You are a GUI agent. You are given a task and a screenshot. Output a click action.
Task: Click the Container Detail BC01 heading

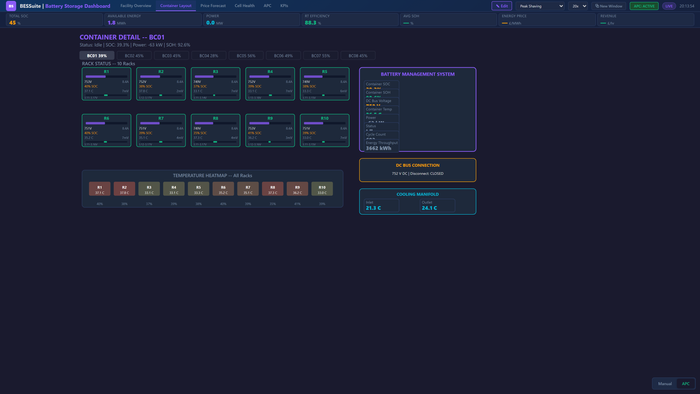[122, 37]
